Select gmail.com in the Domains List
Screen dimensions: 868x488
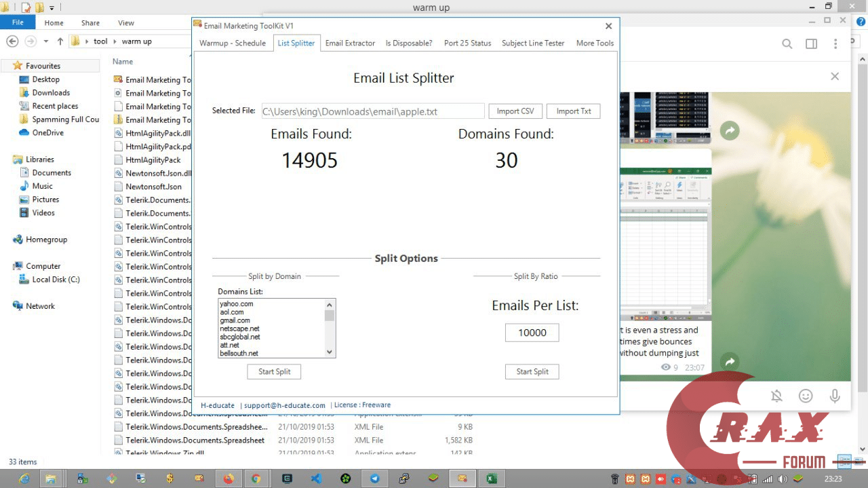(235, 320)
